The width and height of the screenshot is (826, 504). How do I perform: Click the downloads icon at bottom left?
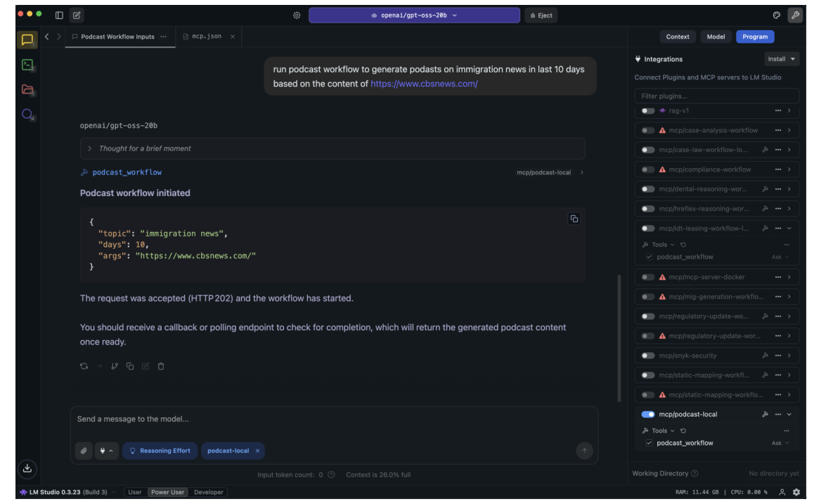click(27, 467)
